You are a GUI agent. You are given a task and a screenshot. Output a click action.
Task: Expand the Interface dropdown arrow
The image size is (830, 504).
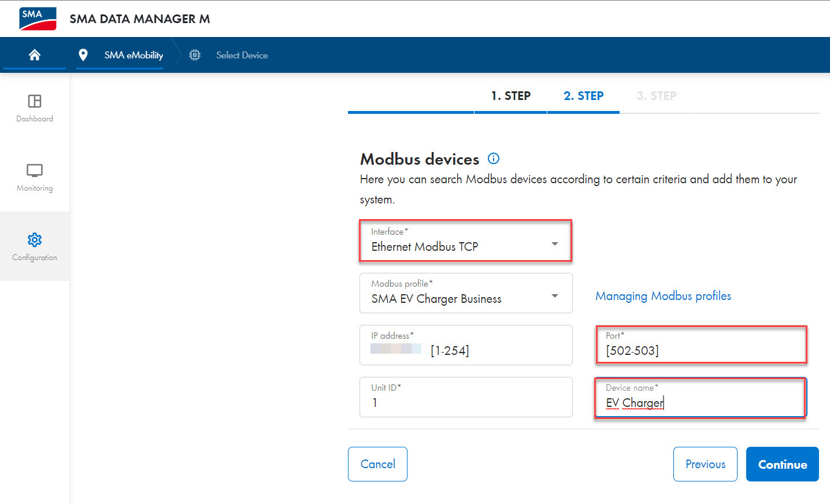click(x=555, y=244)
